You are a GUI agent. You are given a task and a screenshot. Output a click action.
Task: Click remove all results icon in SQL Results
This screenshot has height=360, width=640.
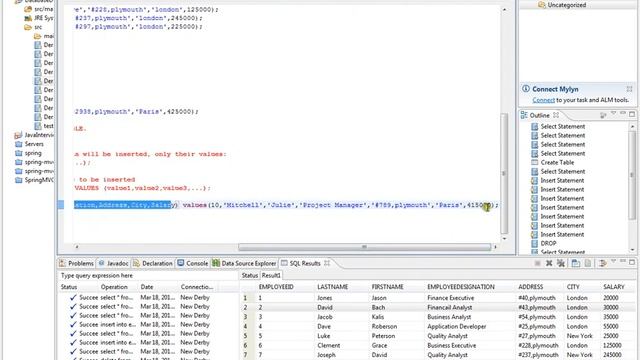tap(561, 263)
